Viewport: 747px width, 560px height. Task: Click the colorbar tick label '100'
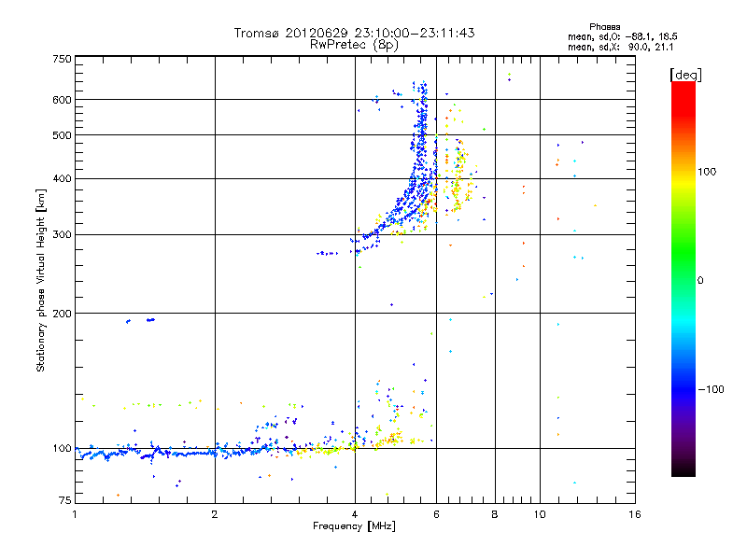(707, 172)
